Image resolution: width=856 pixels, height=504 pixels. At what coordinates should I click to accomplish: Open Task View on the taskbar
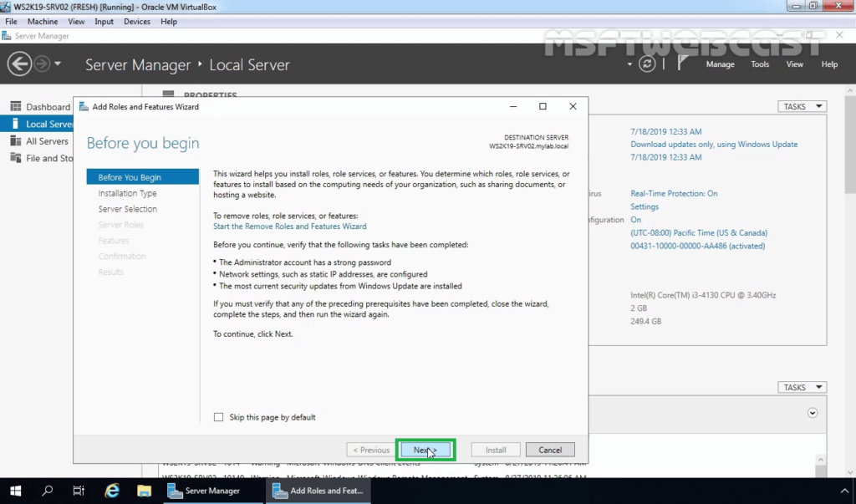(79, 491)
